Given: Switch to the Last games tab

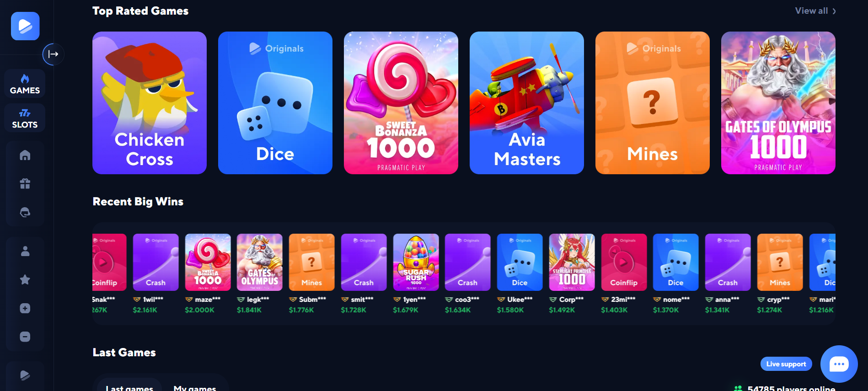Looking at the screenshot, I should pyautogui.click(x=129, y=387).
